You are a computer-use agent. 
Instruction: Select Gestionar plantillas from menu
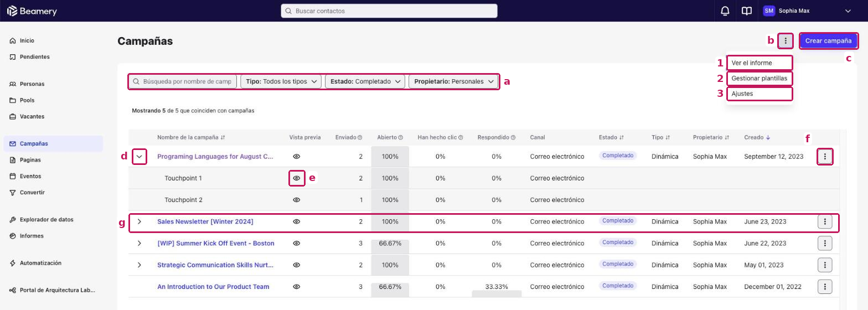pos(759,79)
